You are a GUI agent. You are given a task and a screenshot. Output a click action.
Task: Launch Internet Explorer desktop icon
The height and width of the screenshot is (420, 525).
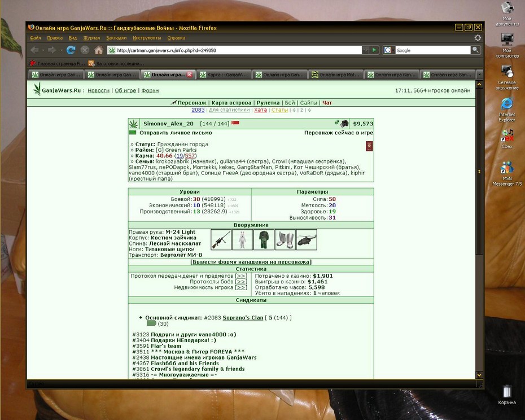pos(507,110)
